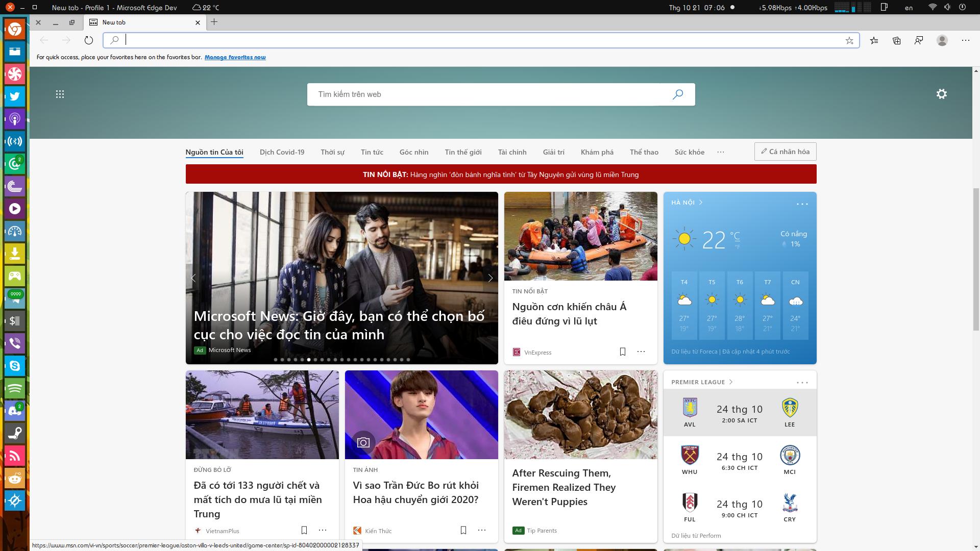Open the Chrome icon in the dock
Screen dimensions: 980x551
coord(15,29)
